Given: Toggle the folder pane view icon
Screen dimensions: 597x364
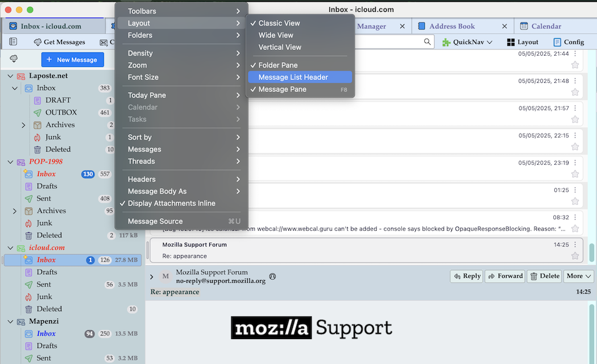Looking at the screenshot, I should pos(13,41).
